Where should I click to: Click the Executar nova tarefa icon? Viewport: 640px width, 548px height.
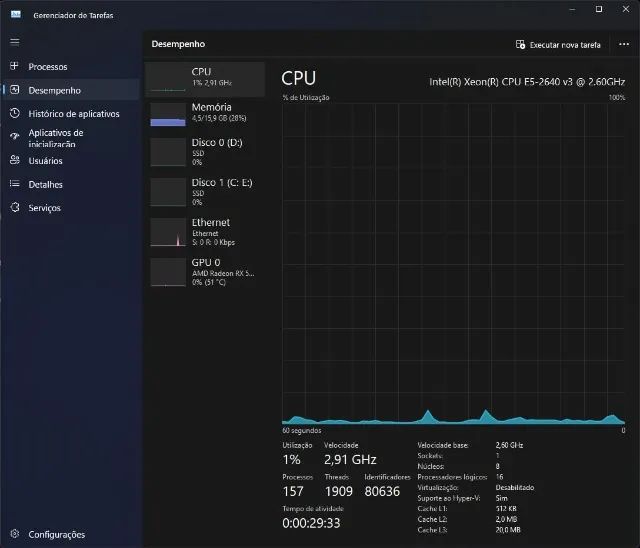coord(520,44)
